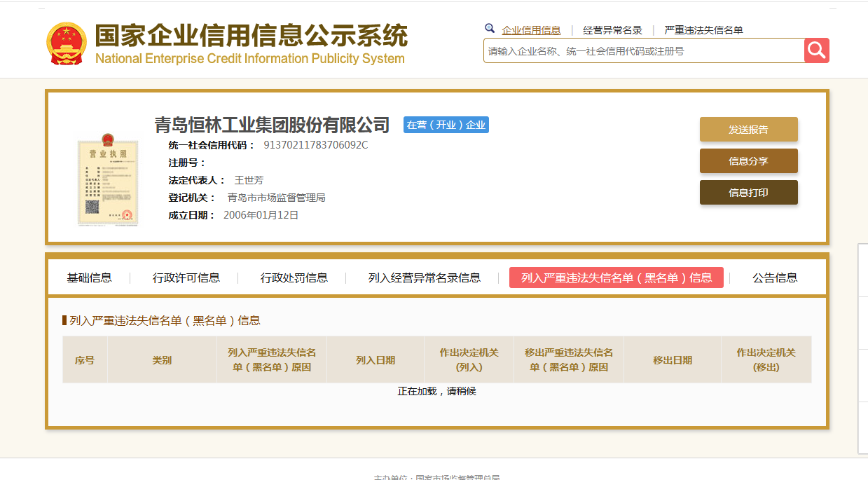Click the 列入严重违法失信名单（黑名单）原因 column header
Image resolution: width=868 pixels, height=480 pixels.
tap(272, 359)
